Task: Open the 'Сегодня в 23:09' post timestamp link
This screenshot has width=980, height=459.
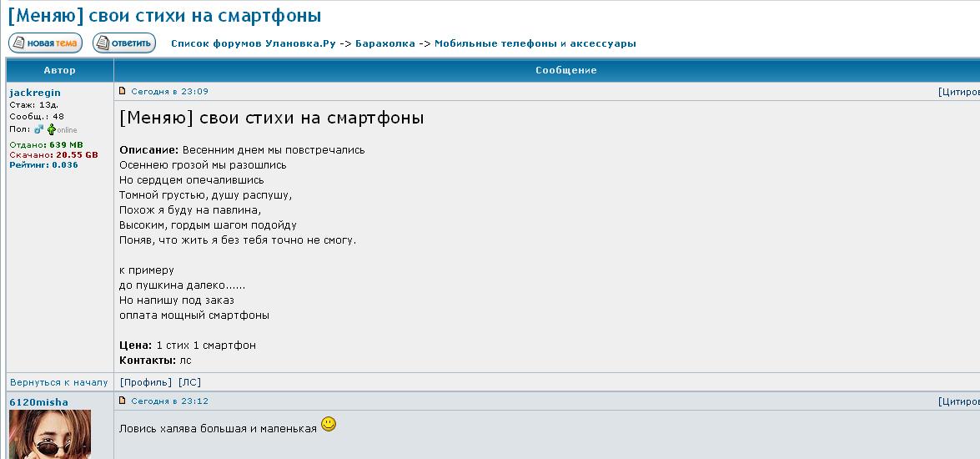Action: 169,91
